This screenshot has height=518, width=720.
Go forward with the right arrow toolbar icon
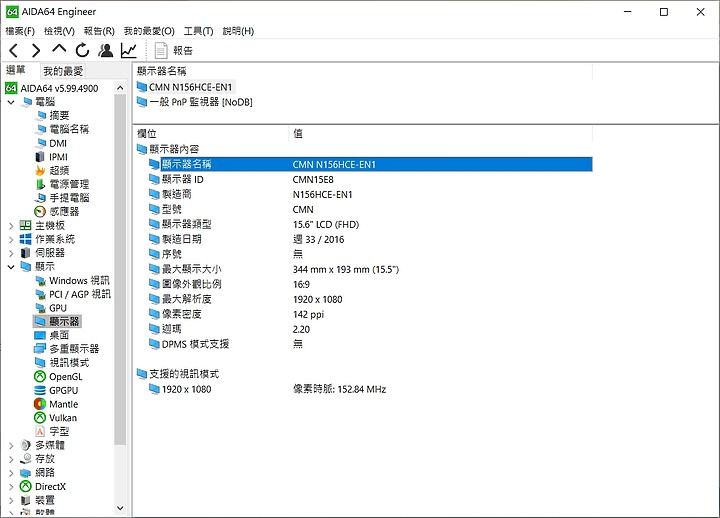[36, 50]
